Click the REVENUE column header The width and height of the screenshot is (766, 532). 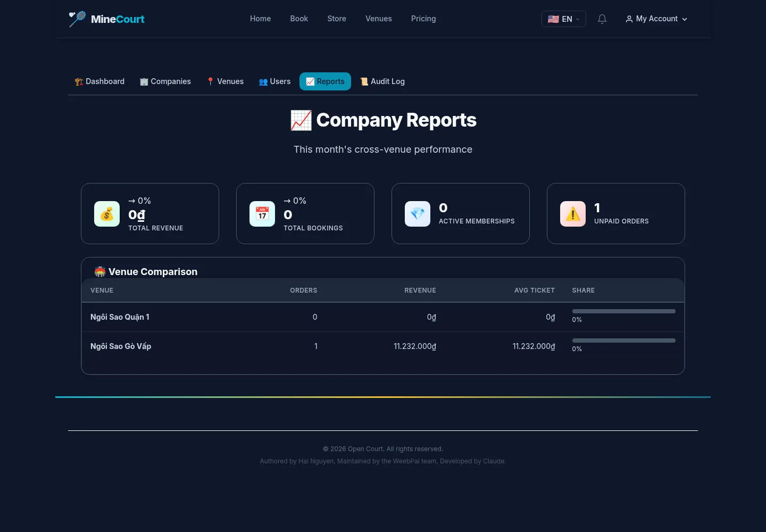point(420,290)
